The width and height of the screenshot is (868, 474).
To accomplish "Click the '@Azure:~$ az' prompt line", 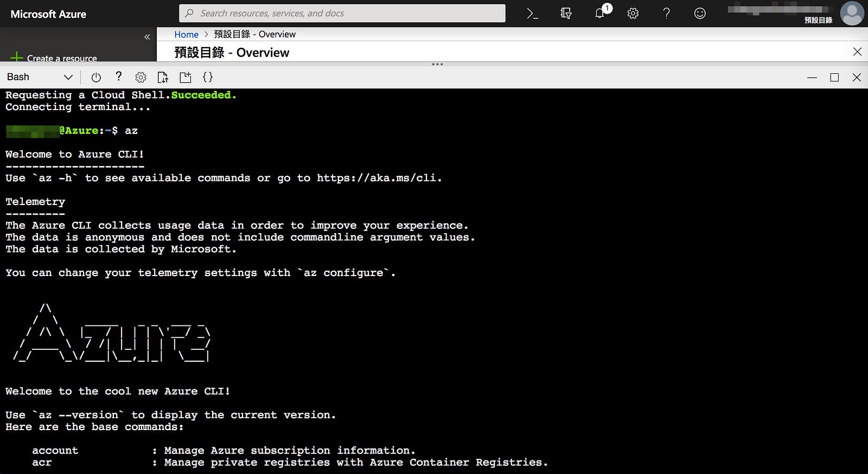I will [x=72, y=131].
